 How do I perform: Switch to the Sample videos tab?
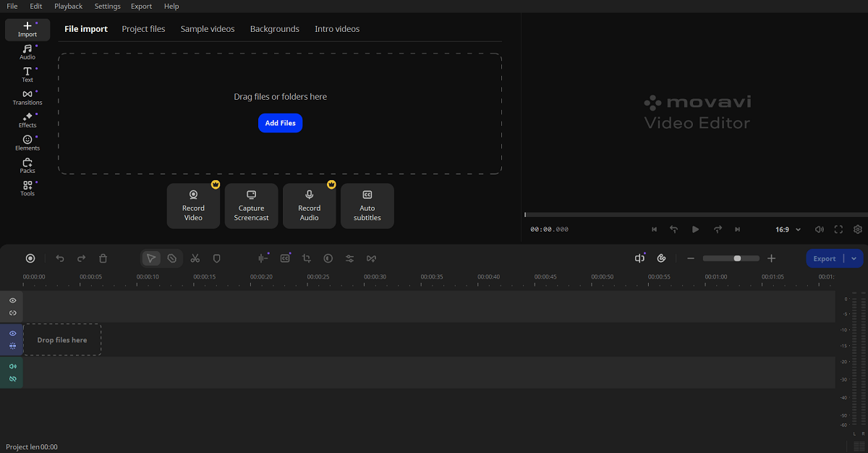pyautogui.click(x=208, y=29)
